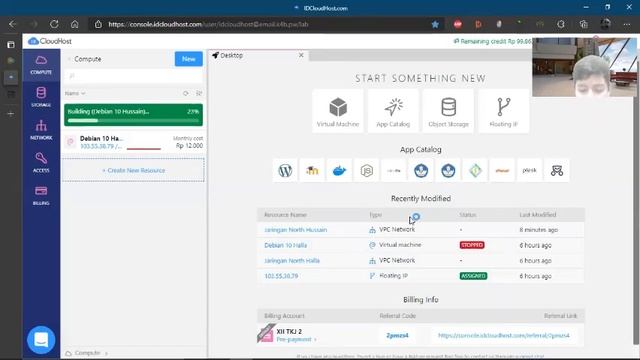Screen dimensions: 640x360
Task: Go to browser home page
Action: tap(74, 24)
